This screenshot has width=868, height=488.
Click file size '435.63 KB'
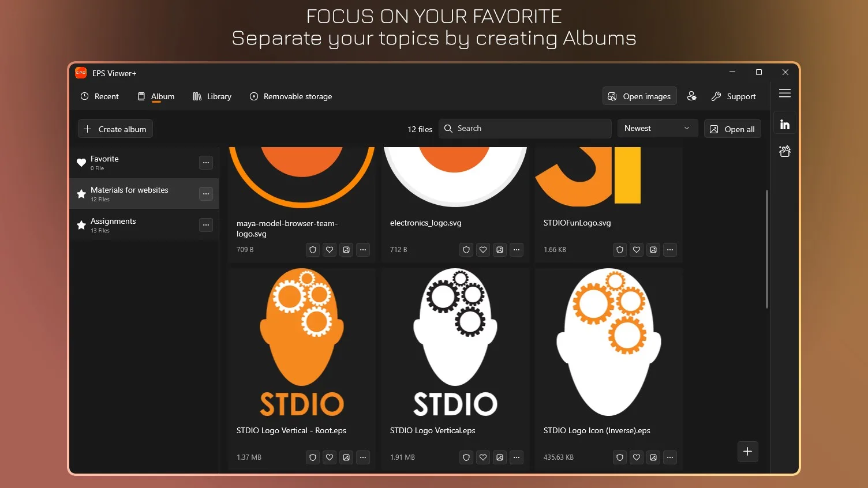click(x=559, y=457)
